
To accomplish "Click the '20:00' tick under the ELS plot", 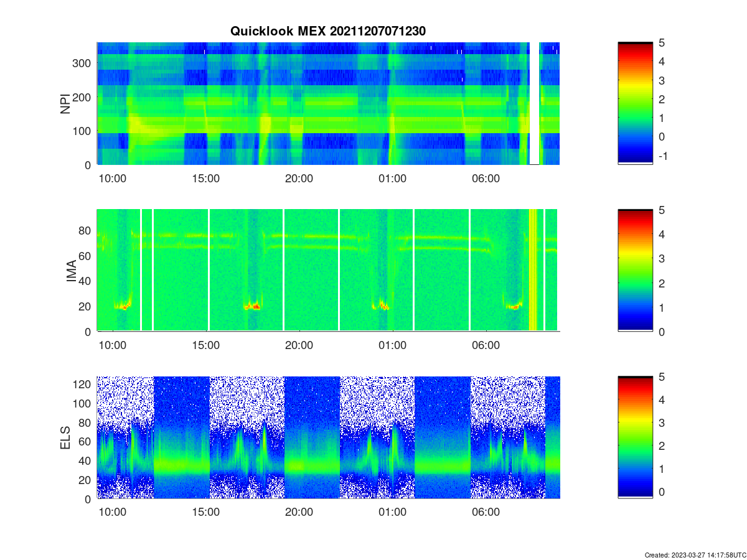I will (299, 512).
